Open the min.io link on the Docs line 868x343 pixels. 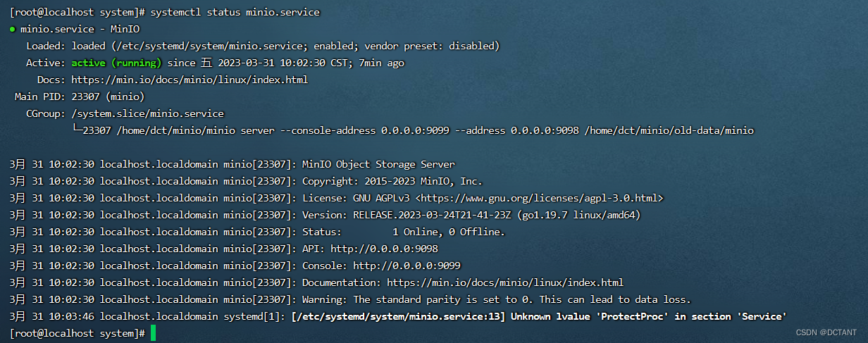pos(190,80)
